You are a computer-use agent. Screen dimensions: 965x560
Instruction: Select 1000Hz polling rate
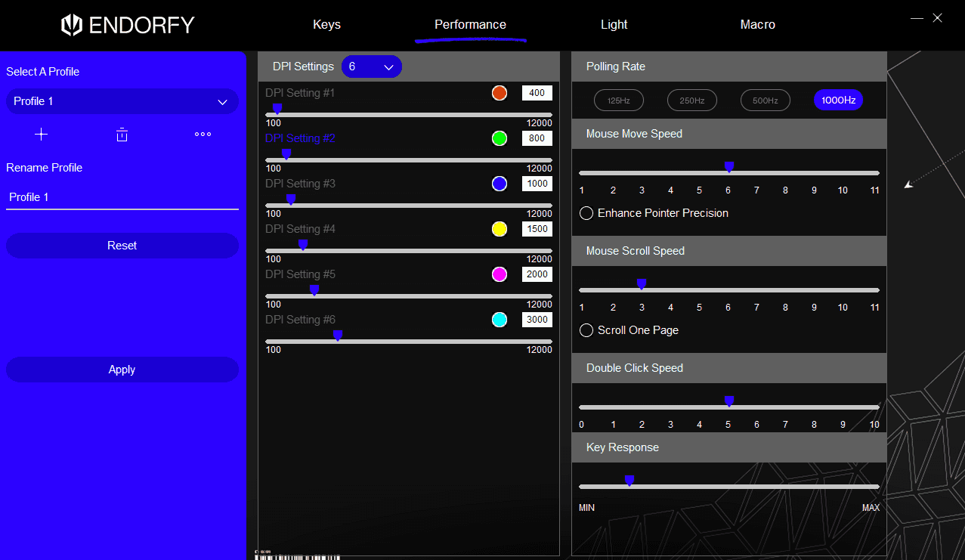[x=838, y=101]
